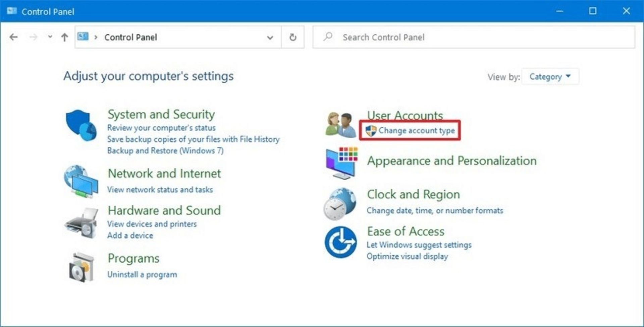644x327 pixels.
Task: Click the Clock and Region icon
Action: click(x=340, y=203)
